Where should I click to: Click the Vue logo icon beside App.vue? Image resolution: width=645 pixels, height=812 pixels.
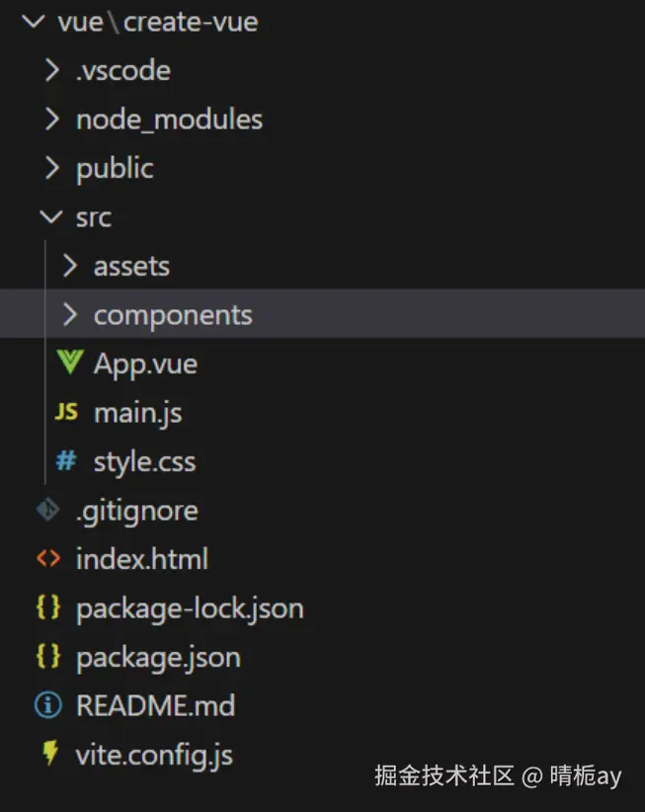pos(69,364)
